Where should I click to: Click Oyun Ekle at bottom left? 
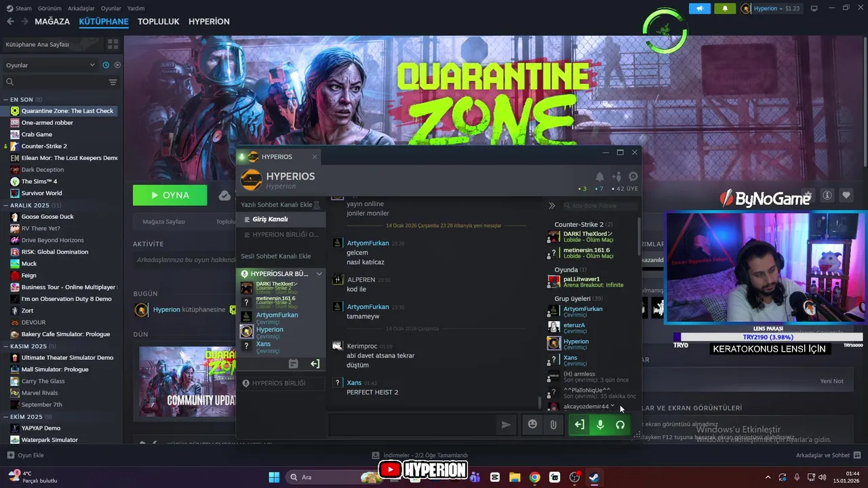pyautogui.click(x=25, y=455)
